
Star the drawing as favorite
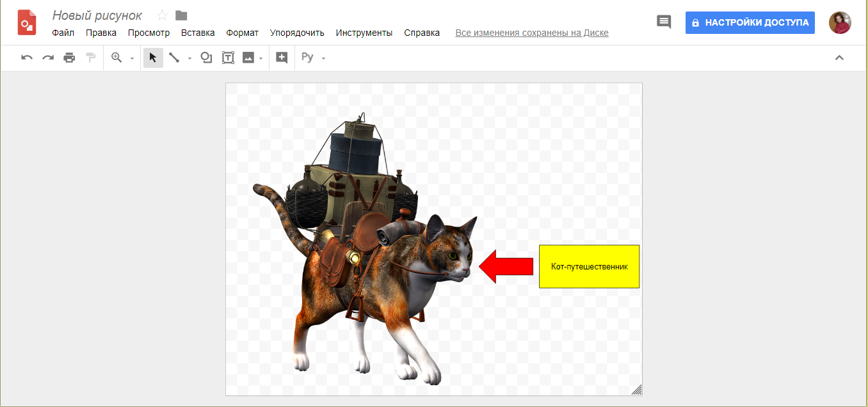(161, 15)
